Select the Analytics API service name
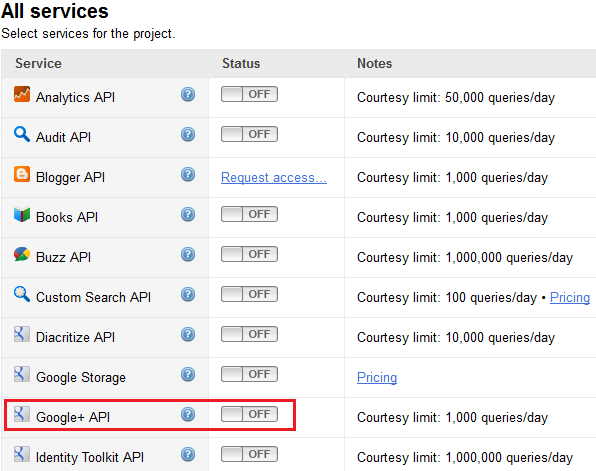This screenshot has height=471, width=596. click(x=75, y=98)
